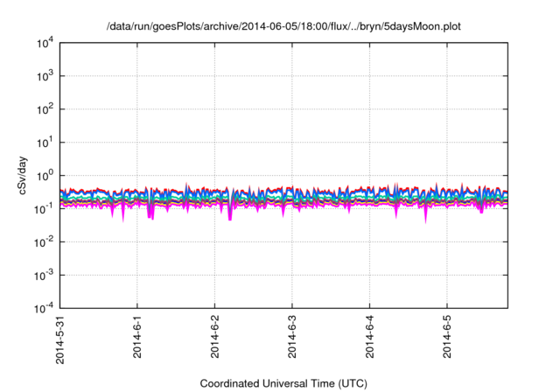Click the 2014-6-3 date label

point(292,337)
